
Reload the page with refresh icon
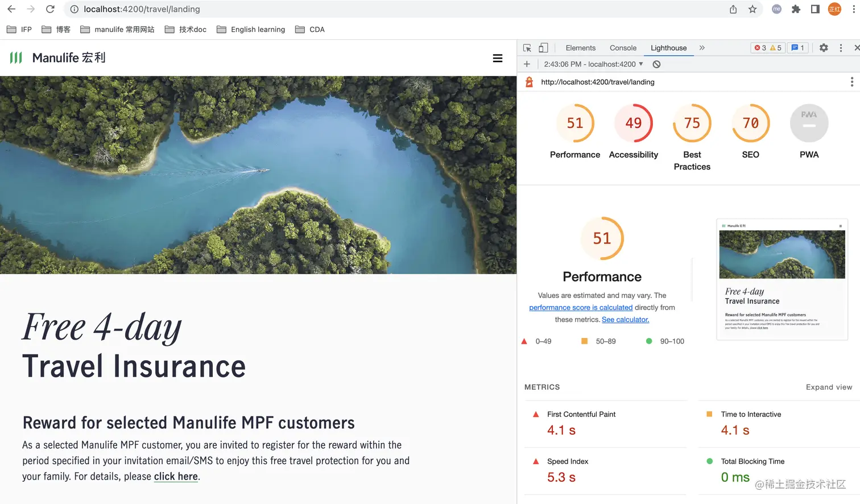(50, 9)
